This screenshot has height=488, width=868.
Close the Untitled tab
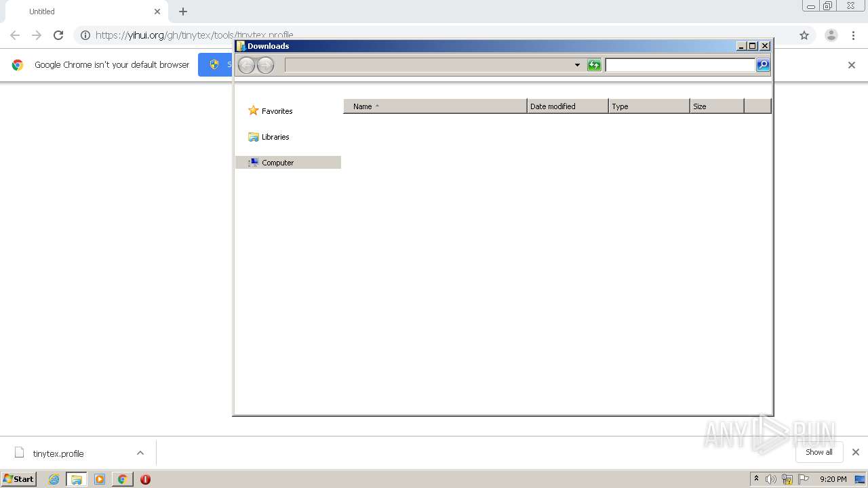click(x=157, y=12)
